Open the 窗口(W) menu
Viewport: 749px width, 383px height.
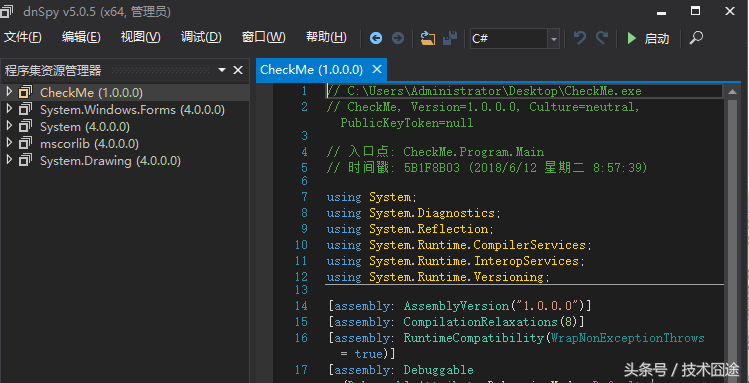(263, 37)
